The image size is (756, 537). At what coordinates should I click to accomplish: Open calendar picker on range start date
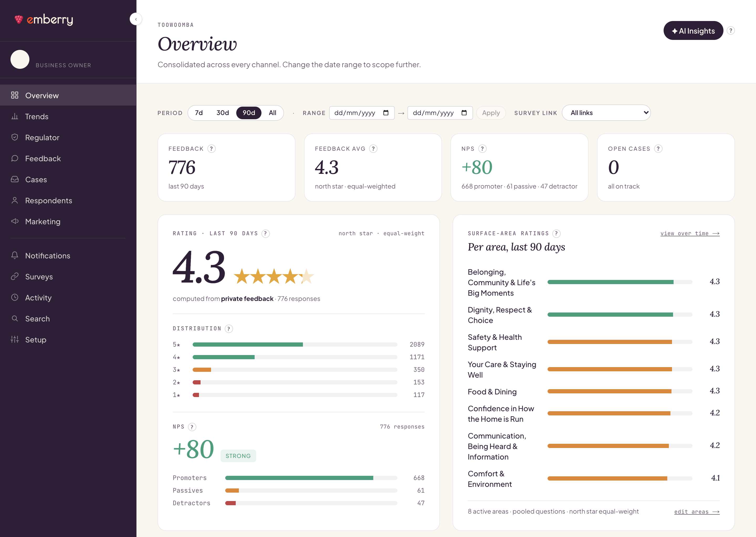386,113
